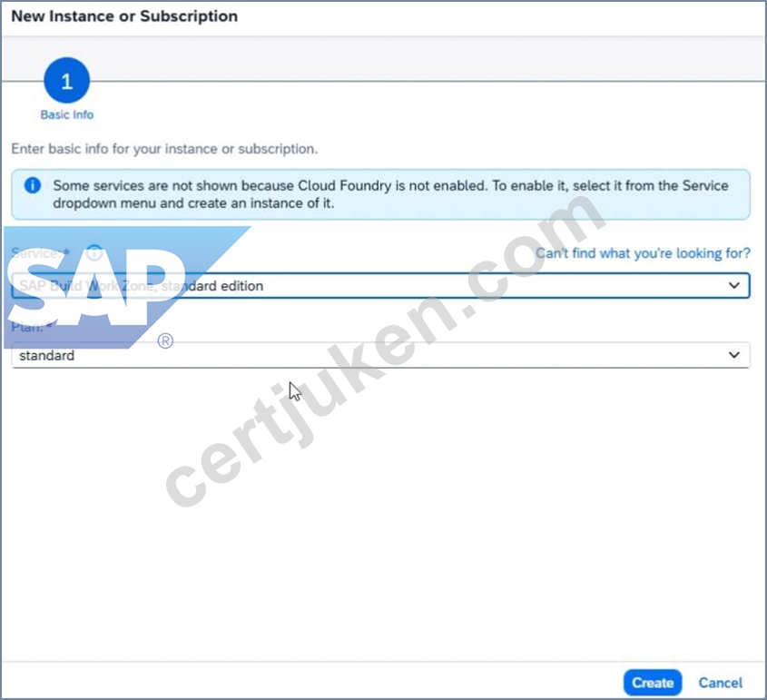This screenshot has width=767, height=700.
Task: Click the "Enter basic info" instruction text
Action: (164, 149)
